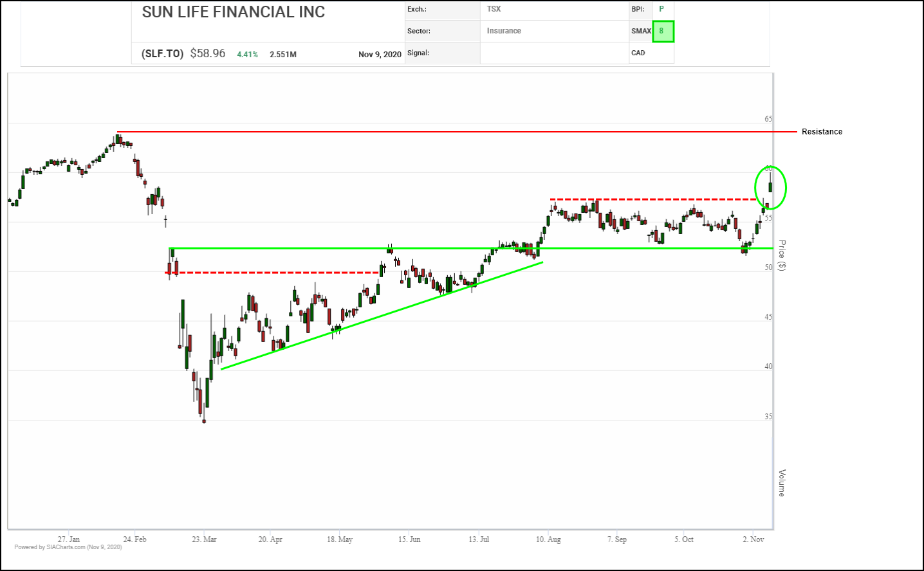The width and height of the screenshot is (924, 571).
Task: Click the green SMAX score box showing 8
Action: (663, 32)
